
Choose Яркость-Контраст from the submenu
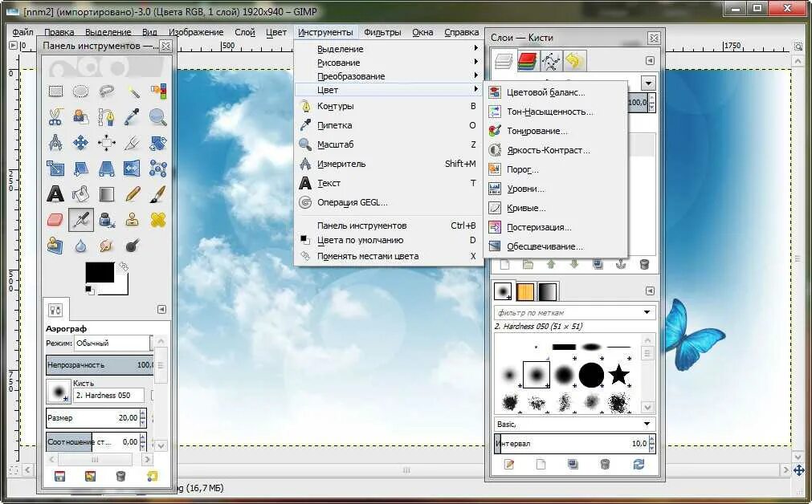pos(556,150)
